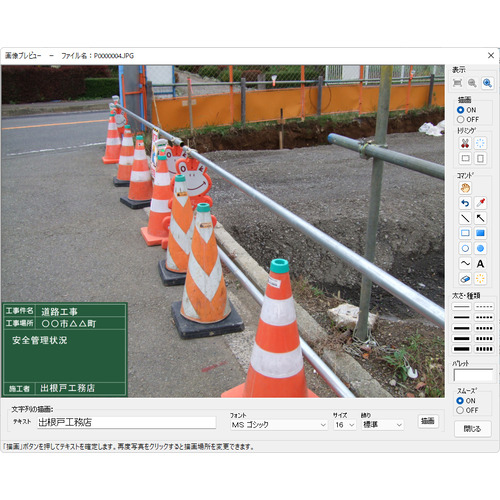Click the white パレット color box
500x500 pixels.
(x=473, y=375)
